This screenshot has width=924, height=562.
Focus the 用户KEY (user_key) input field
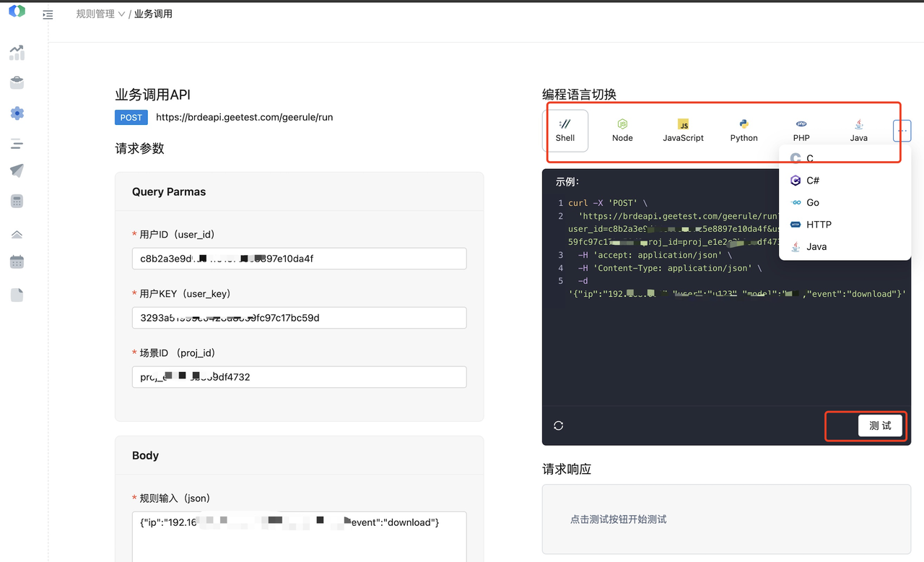pos(299,318)
